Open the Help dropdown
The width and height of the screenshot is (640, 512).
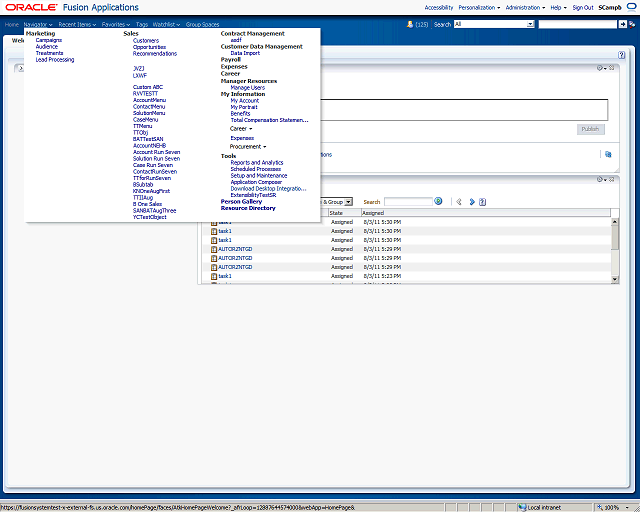pos(558,7)
